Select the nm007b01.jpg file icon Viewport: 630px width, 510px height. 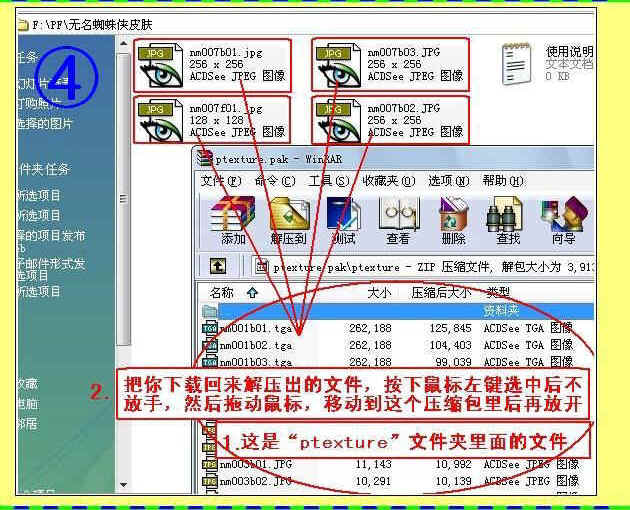[x=160, y=66]
